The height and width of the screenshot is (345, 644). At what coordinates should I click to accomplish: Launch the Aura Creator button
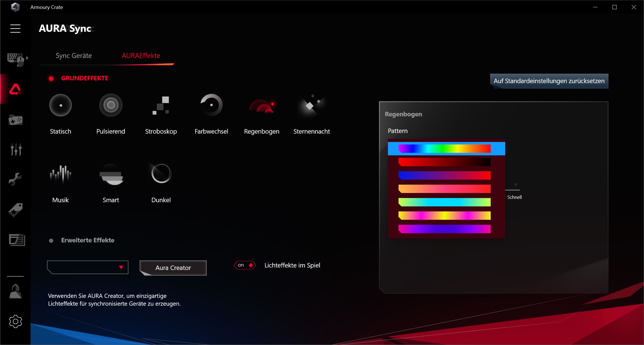click(173, 268)
